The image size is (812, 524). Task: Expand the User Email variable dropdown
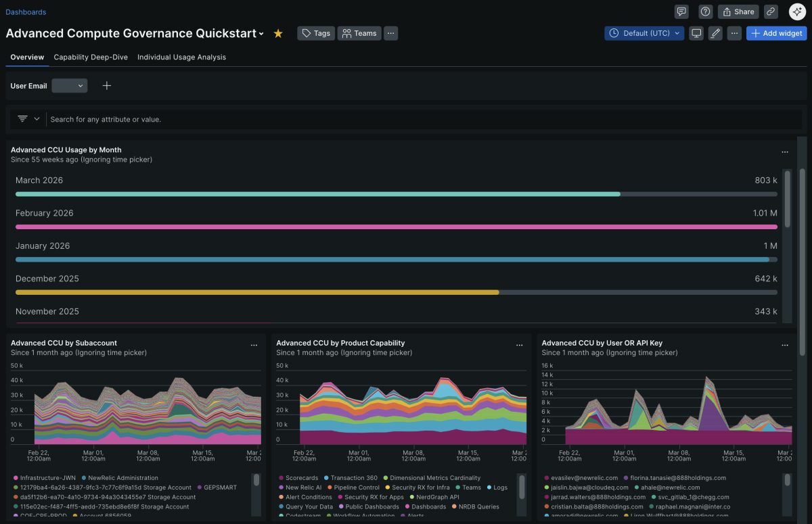point(70,86)
